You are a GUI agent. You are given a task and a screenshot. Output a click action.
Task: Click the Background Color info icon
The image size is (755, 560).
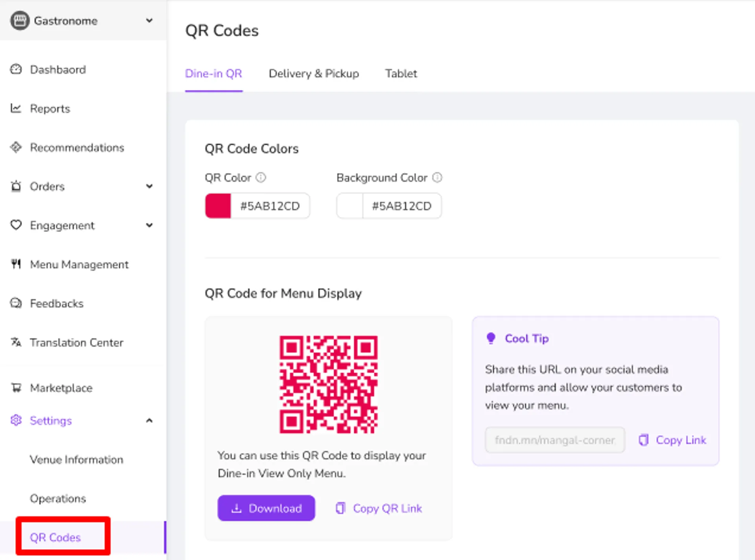437,178
